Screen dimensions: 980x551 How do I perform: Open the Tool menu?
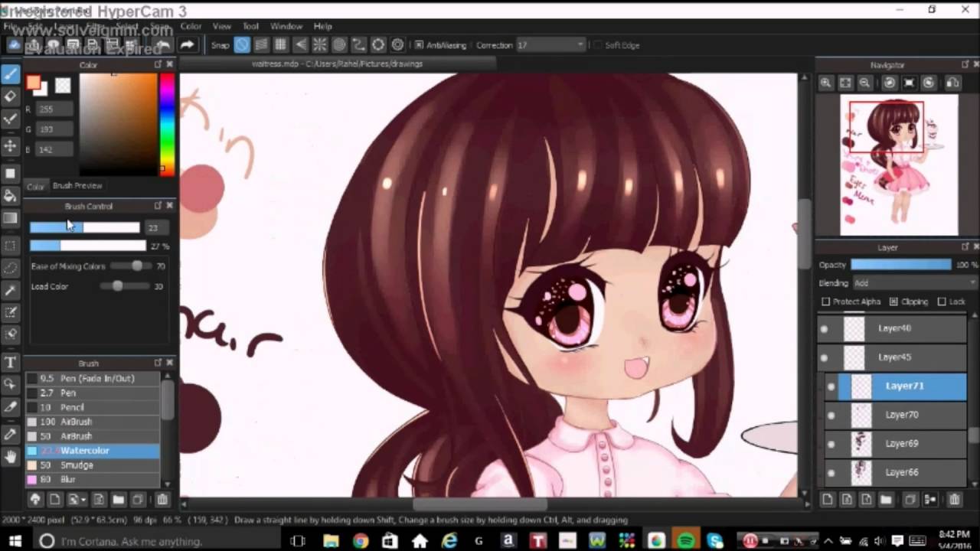tap(250, 26)
